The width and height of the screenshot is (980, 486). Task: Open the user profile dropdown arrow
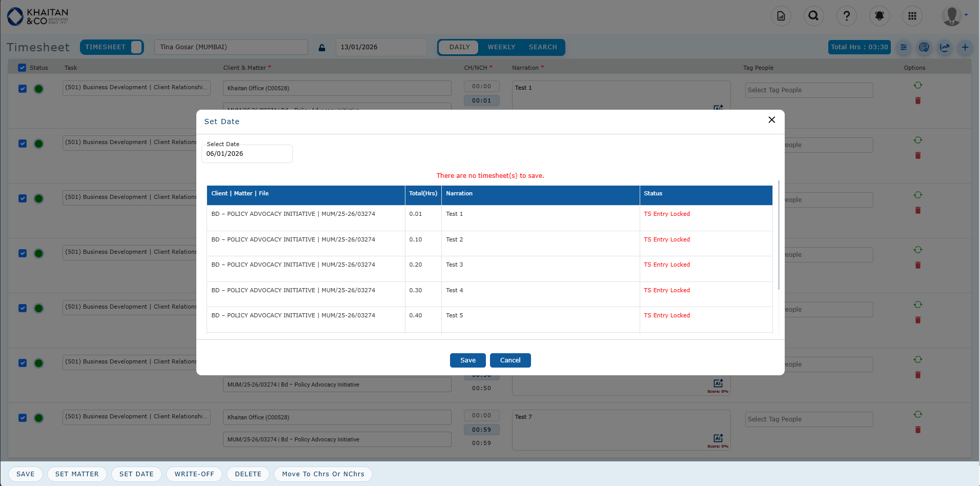966,15
